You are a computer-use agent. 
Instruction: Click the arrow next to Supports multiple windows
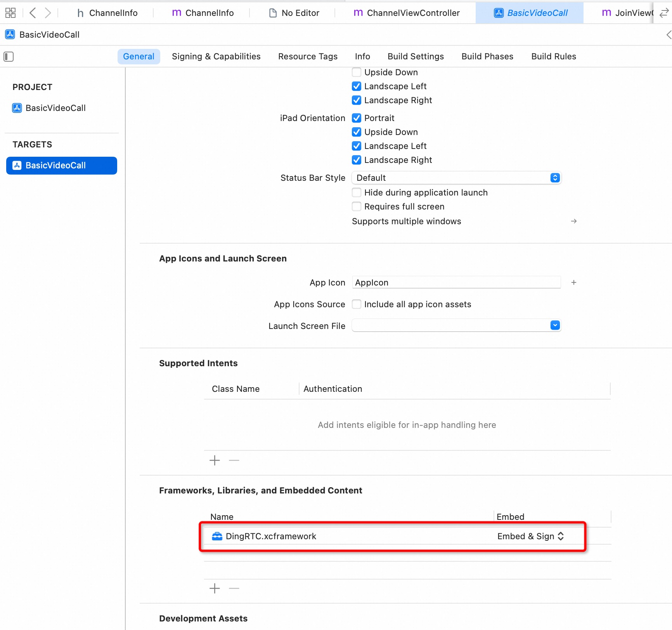click(x=574, y=221)
